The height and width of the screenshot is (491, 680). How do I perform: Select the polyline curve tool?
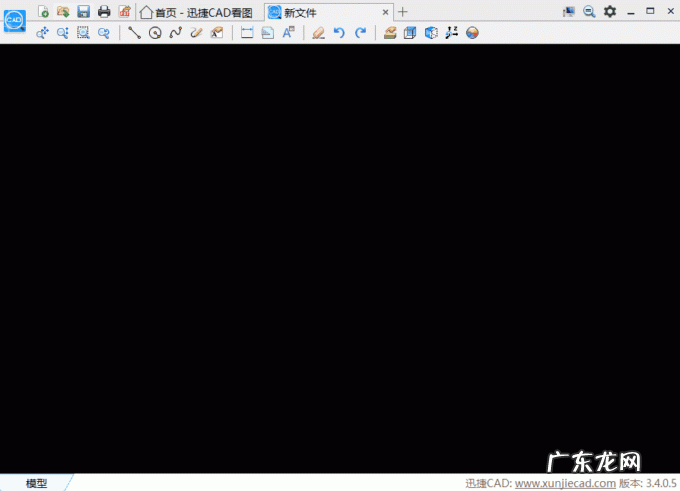[x=175, y=33]
